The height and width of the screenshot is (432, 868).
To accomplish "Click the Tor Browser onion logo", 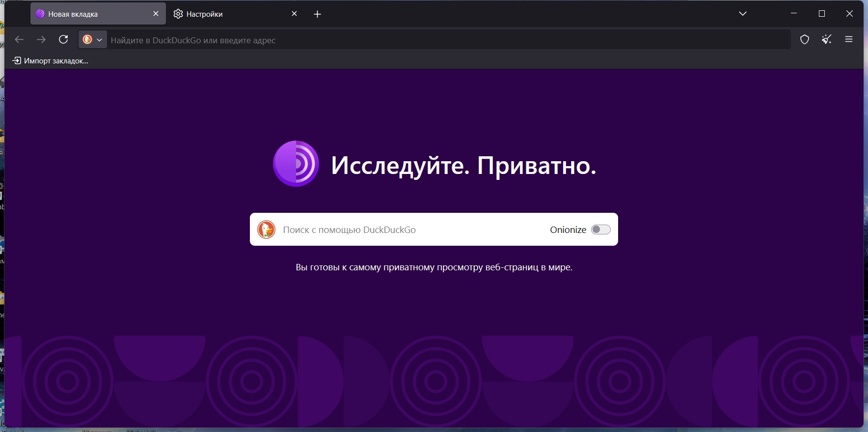I will (296, 164).
